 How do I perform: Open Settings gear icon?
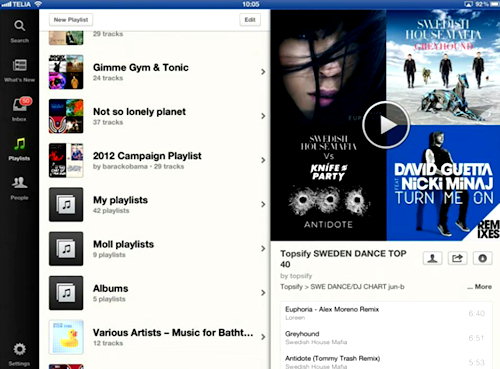tap(19, 349)
